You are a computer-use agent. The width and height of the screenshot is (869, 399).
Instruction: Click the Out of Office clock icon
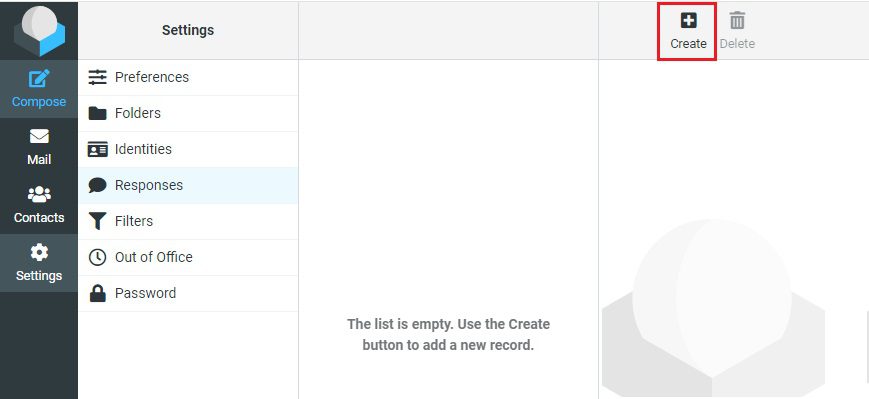(98, 257)
